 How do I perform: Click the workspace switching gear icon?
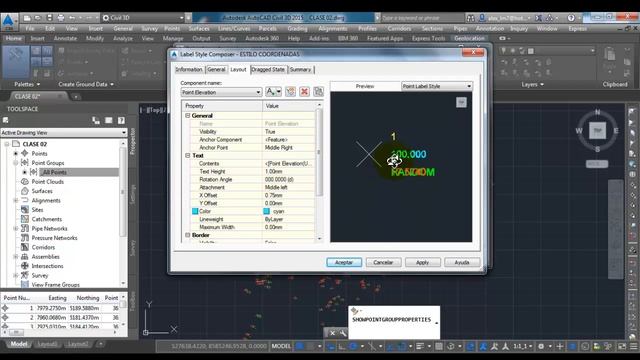click(x=541, y=346)
